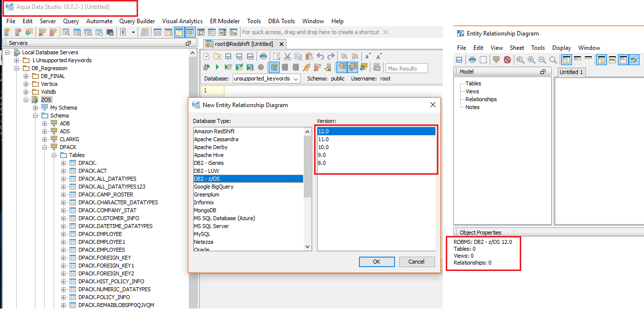The image size is (644, 309).
Task: Click Cut scissors icon in query toolbar
Action: click(287, 56)
